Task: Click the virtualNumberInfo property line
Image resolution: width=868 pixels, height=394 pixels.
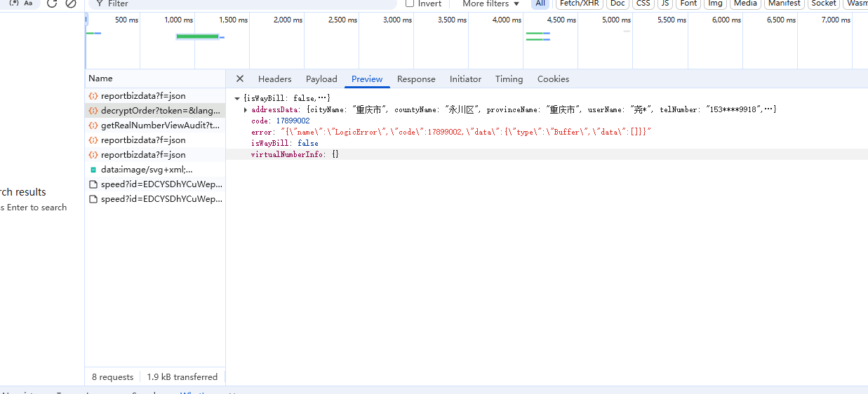Action: point(295,154)
